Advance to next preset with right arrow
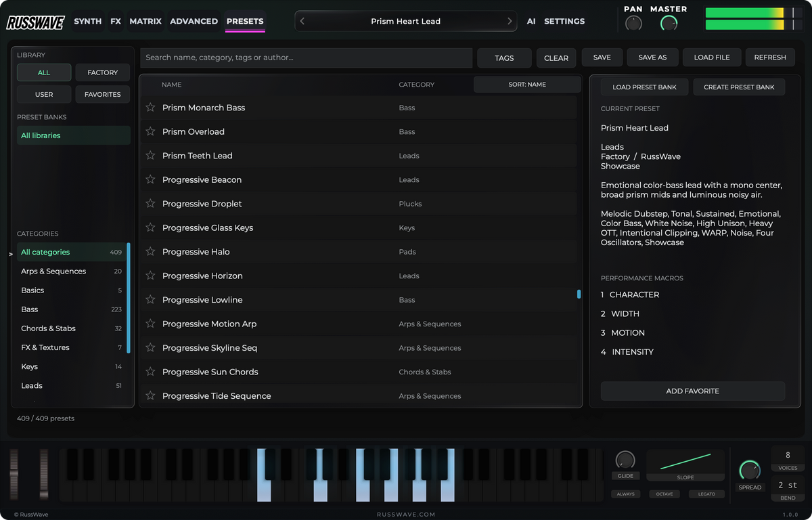812x520 pixels. pyautogui.click(x=510, y=22)
